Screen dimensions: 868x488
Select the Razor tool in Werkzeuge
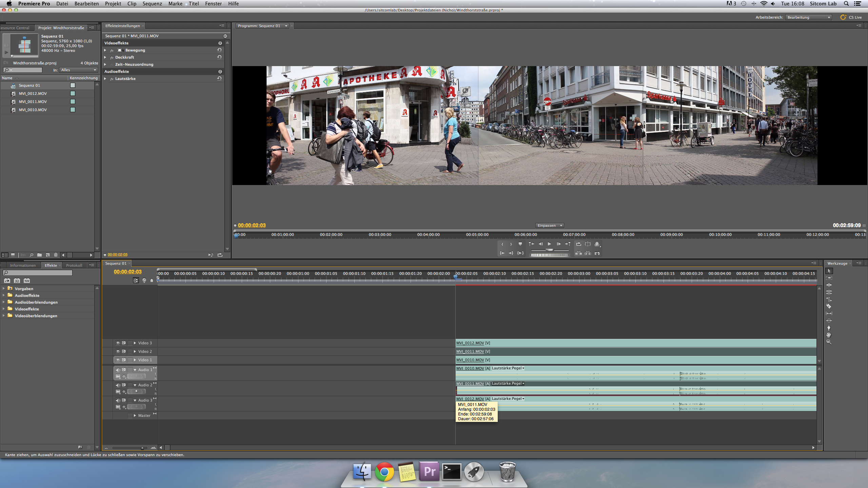click(x=829, y=306)
